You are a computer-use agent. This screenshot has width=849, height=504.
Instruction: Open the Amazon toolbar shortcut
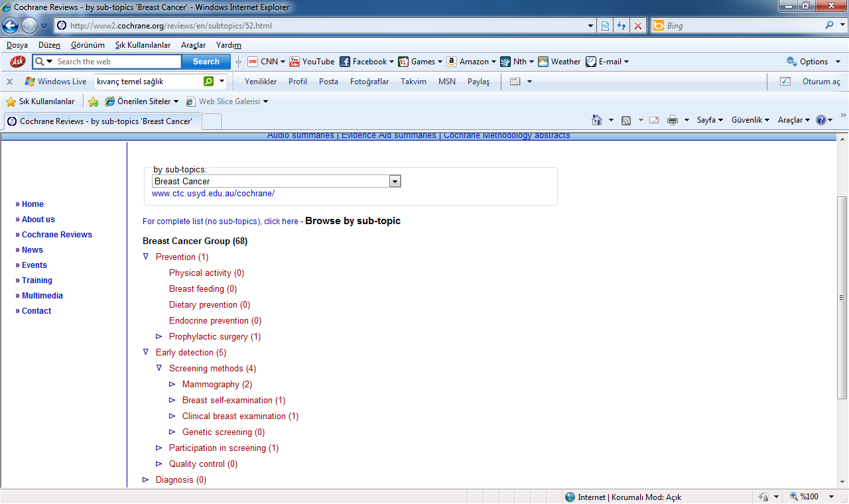coord(472,62)
